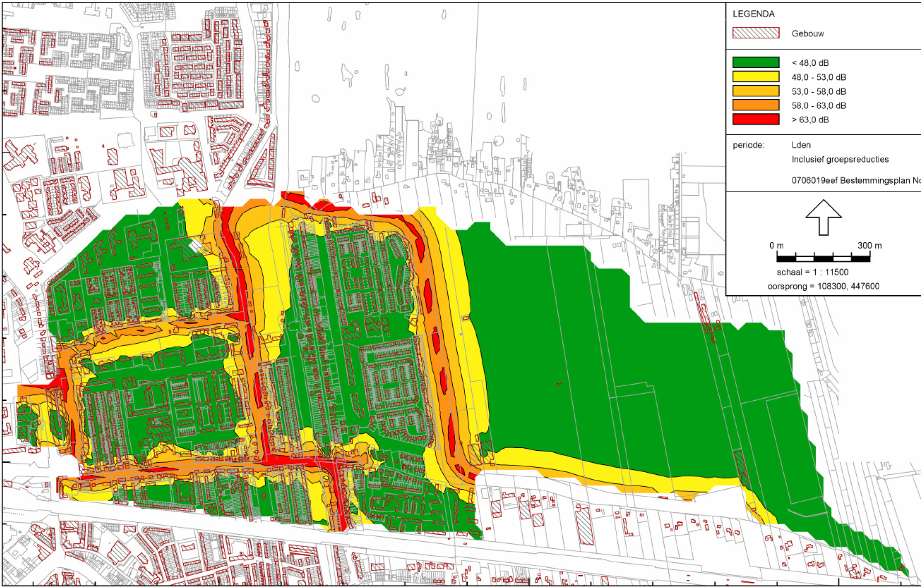Image resolution: width=924 pixels, height=588 pixels.
Task: Click the LEGENDA heading
Action: (754, 14)
